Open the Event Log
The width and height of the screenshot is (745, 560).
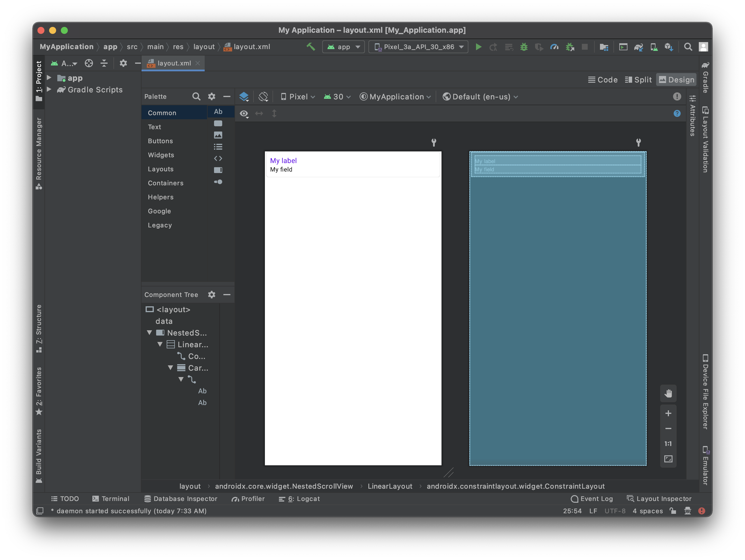pyautogui.click(x=592, y=499)
